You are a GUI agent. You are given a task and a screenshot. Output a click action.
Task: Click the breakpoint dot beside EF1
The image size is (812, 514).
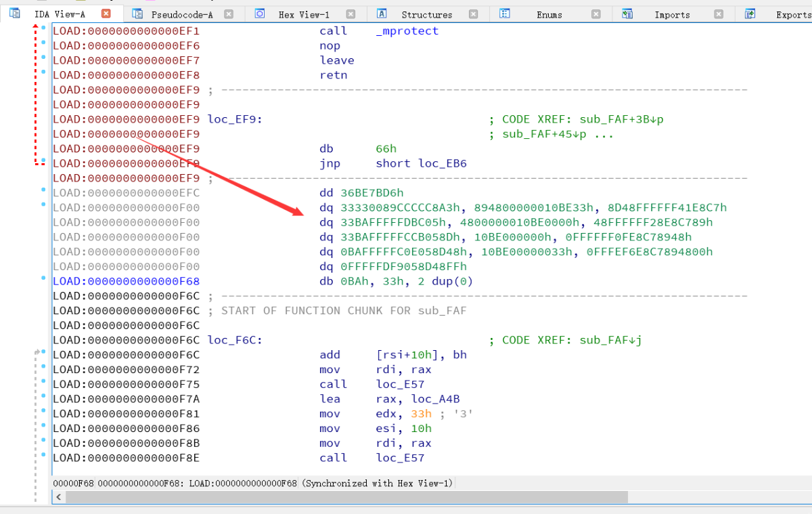pos(43,28)
